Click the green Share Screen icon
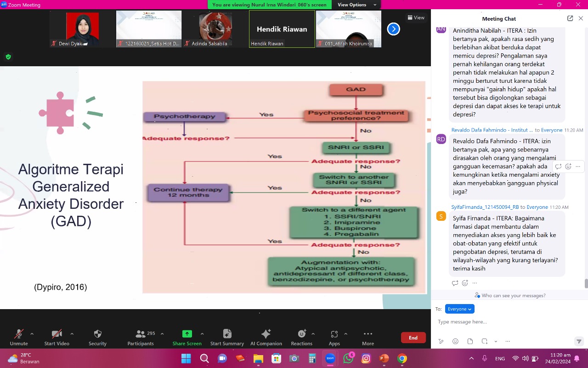 coord(187,334)
